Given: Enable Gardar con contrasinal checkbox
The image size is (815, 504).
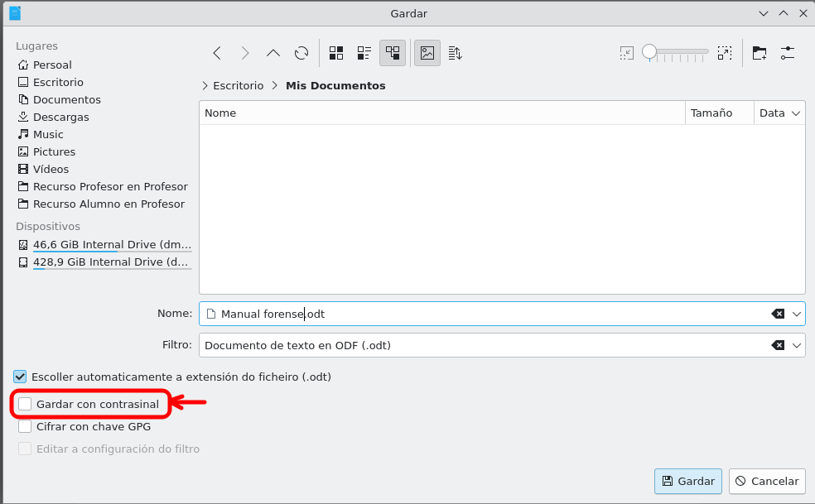Looking at the screenshot, I should 25,404.
